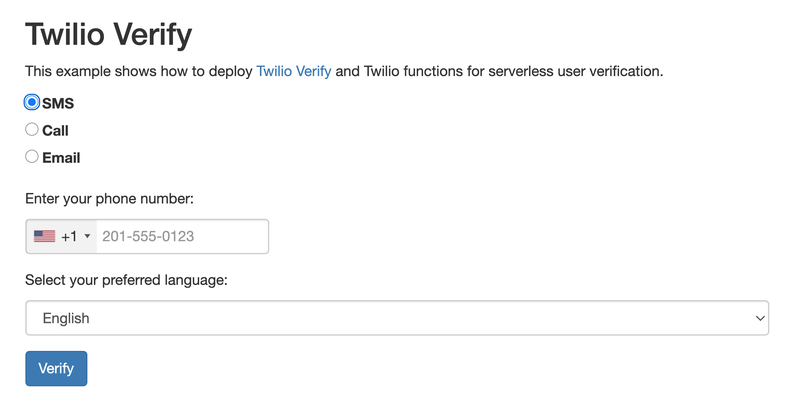Viewport: 800px width, 414px height.
Task: Click the US flag icon
Action: pos(44,236)
